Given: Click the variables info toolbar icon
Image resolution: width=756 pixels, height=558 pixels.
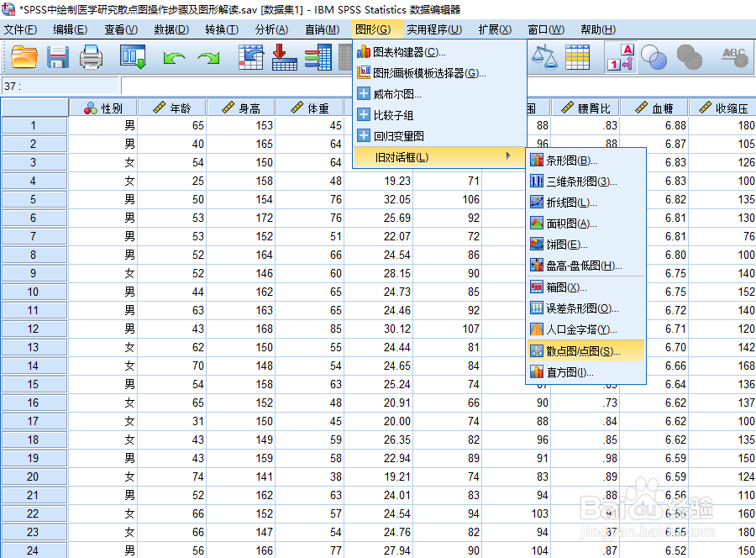Looking at the screenshot, I should click(x=318, y=57).
